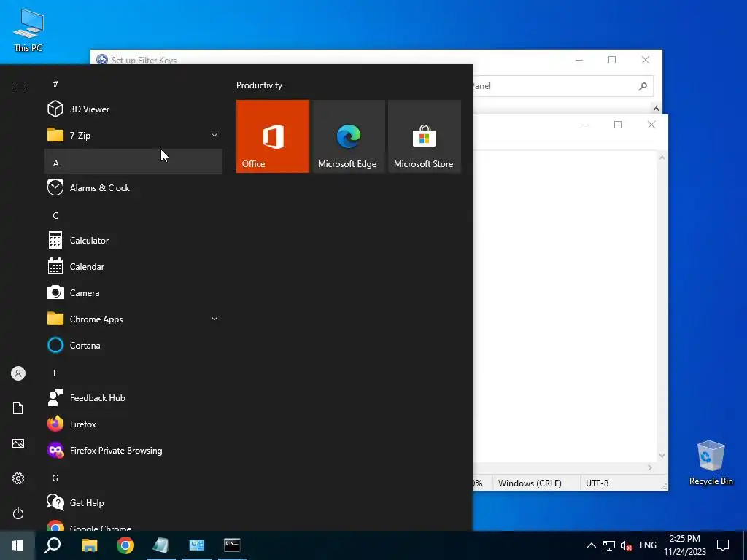Click Notepad horizontal scrollbar right arrow
The image size is (747, 560).
pos(650,468)
